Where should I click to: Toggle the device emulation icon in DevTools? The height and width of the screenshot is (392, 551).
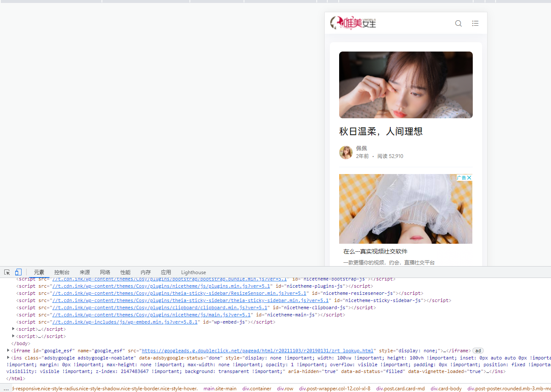18,272
